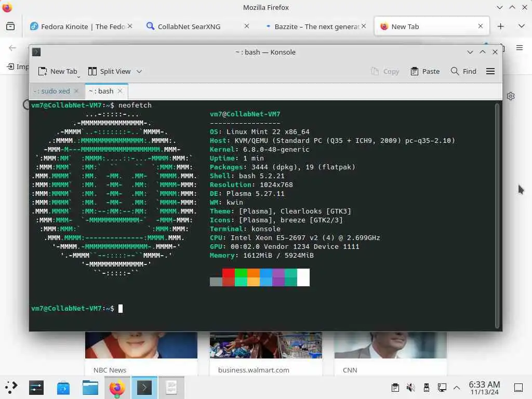The image size is (532, 399).
Task: Click the terminal prompt line with cursor
Action: coord(77,309)
